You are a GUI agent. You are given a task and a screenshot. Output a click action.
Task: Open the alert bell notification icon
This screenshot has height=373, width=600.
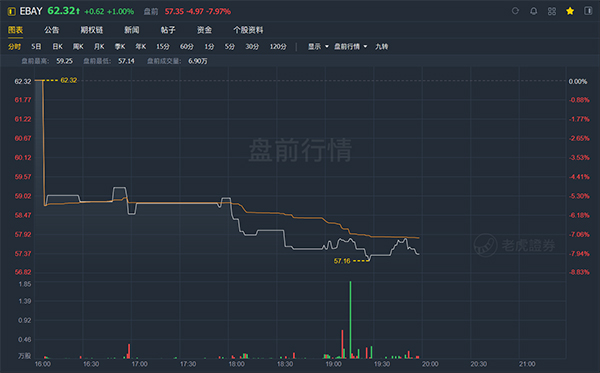pyautogui.click(x=533, y=11)
